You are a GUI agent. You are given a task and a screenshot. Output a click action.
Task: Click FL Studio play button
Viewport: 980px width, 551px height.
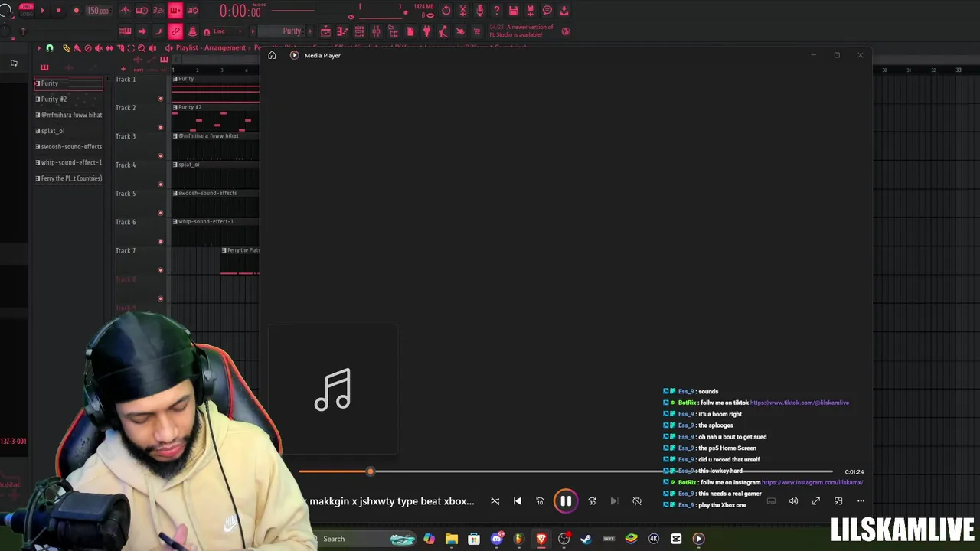42,11
